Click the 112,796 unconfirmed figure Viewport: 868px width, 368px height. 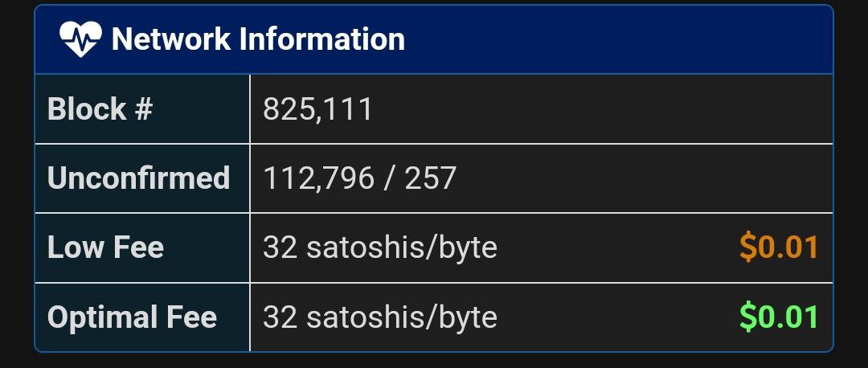tap(318, 178)
